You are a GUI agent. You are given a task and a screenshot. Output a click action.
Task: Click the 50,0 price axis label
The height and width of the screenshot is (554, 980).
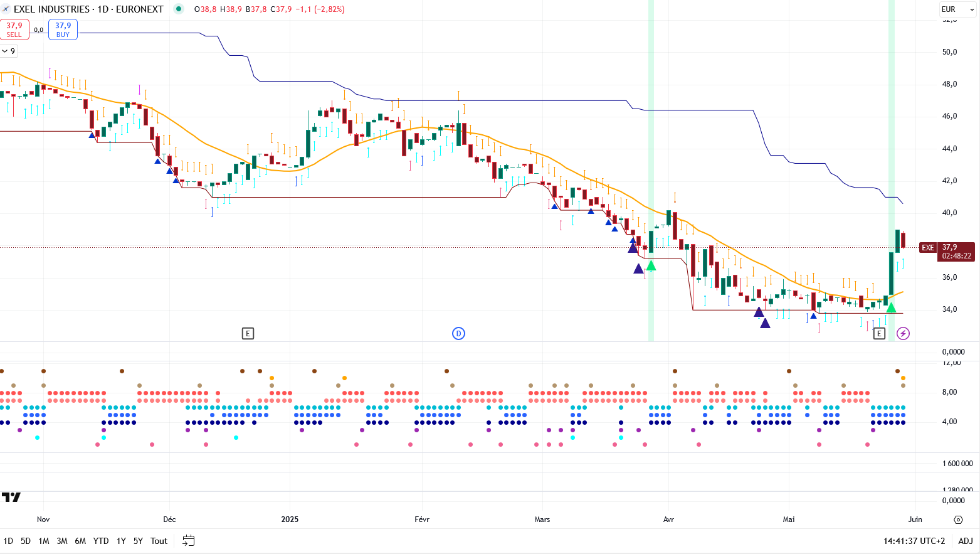(950, 52)
